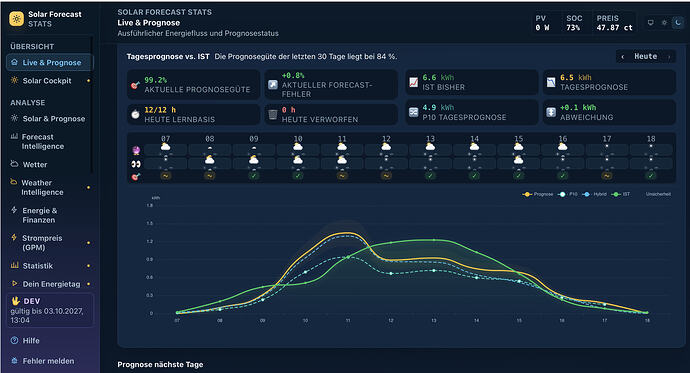Select Wetter in the sidebar
Viewport: 690px width, 373px height.
pos(50,165)
